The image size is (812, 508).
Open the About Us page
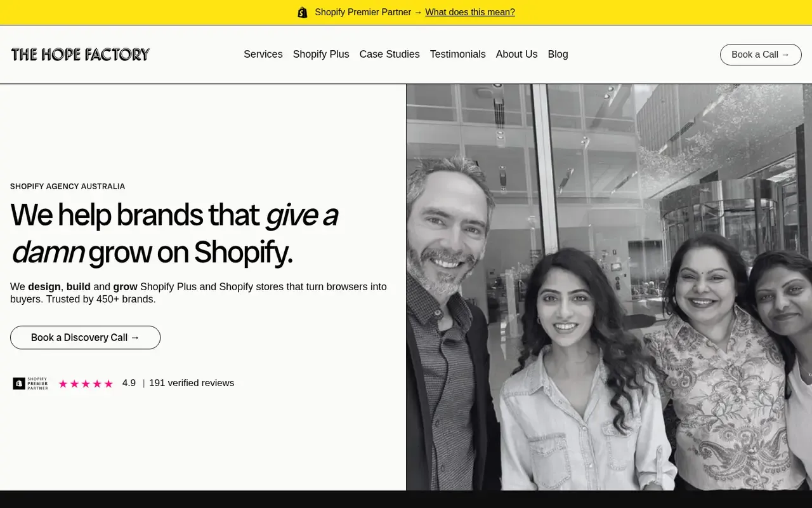click(517, 55)
